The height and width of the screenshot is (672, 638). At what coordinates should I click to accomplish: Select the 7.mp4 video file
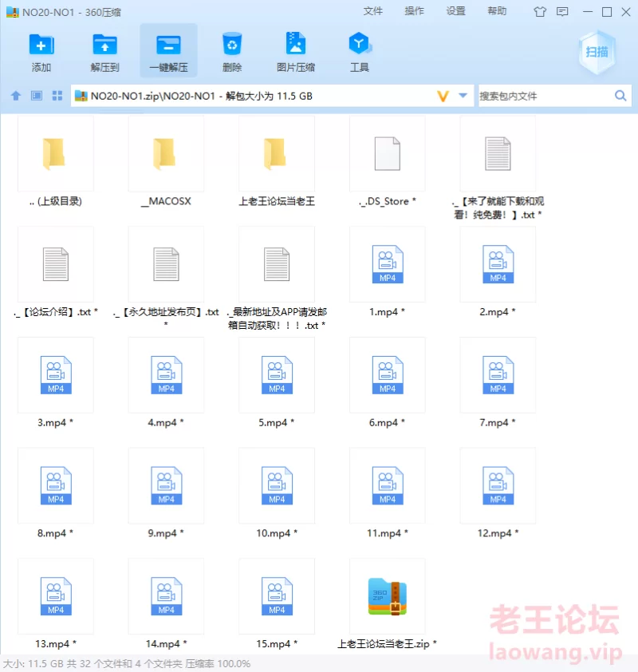pyautogui.click(x=498, y=384)
